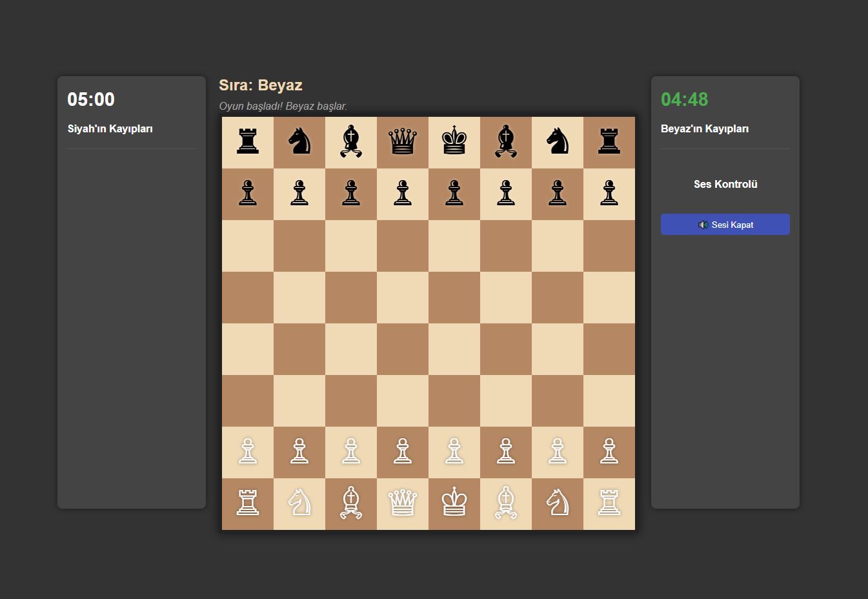Pick the white bishop beside the queen
The image size is (868, 599).
click(351, 503)
